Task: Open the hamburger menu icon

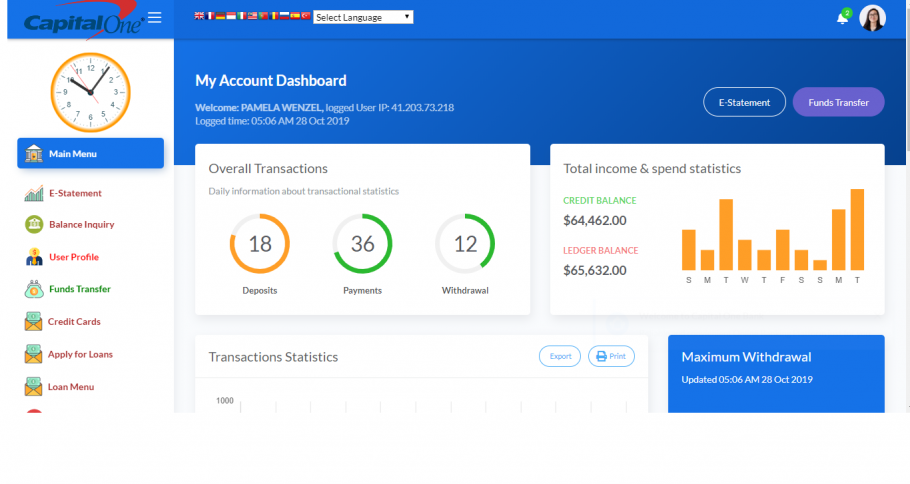Action: point(154,17)
